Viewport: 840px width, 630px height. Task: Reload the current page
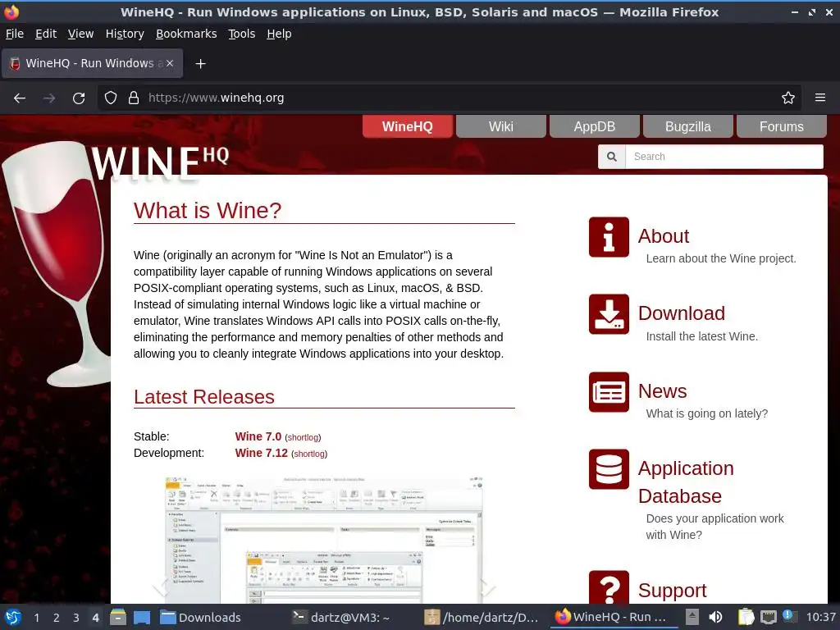coord(79,98)
